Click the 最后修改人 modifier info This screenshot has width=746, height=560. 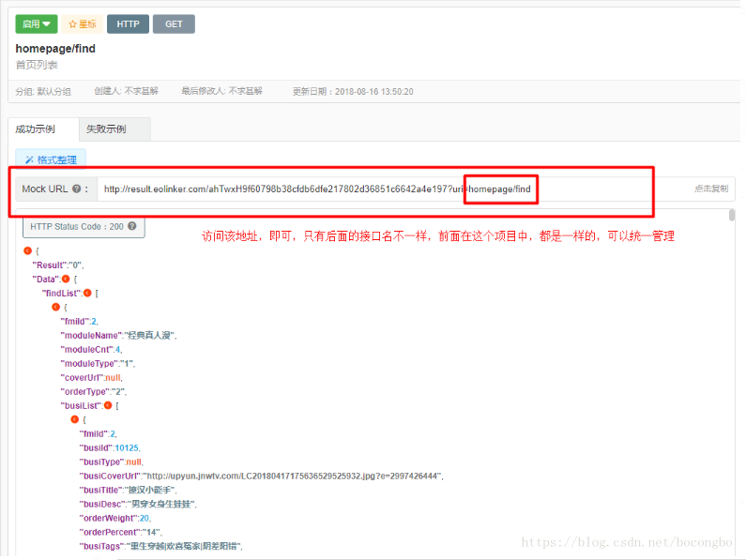click(x=221, y=91)
